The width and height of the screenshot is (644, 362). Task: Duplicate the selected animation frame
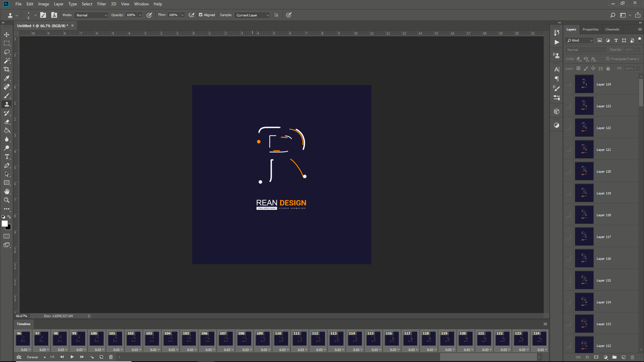click(x=101, y=357)
